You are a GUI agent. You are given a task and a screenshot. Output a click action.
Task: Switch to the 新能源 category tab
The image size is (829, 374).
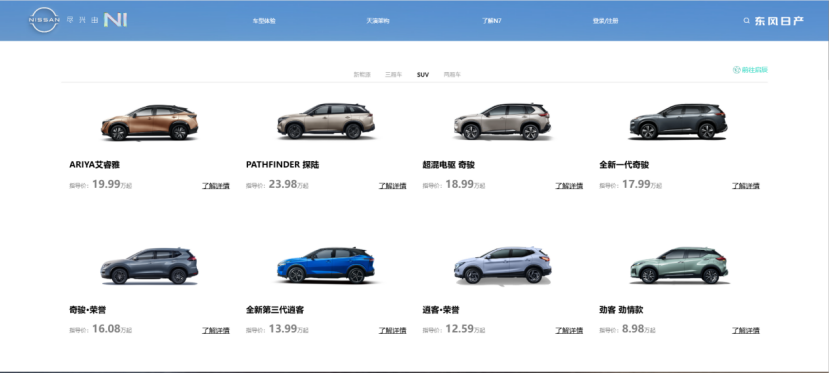[x=362, y=75]
